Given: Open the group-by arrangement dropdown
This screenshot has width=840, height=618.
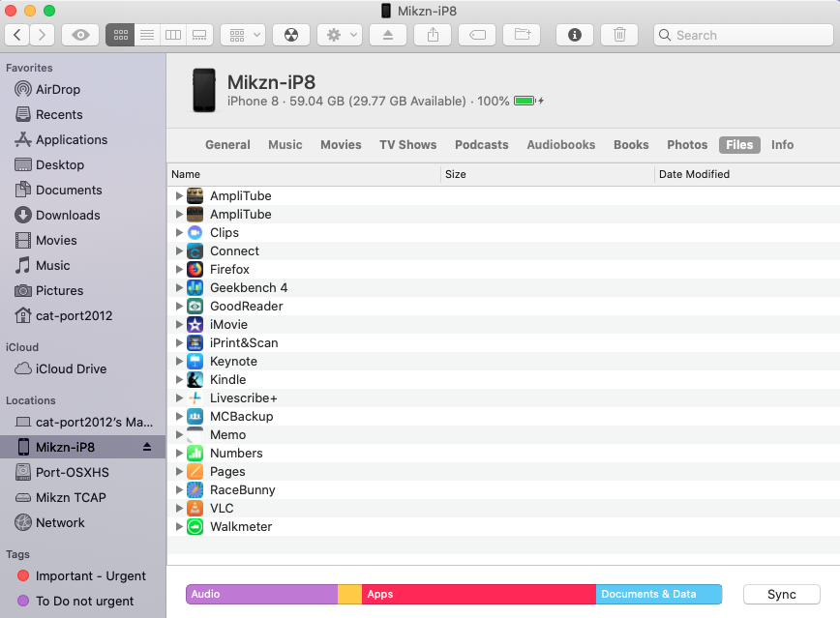Looking at the screenshot, I should 244,35.
